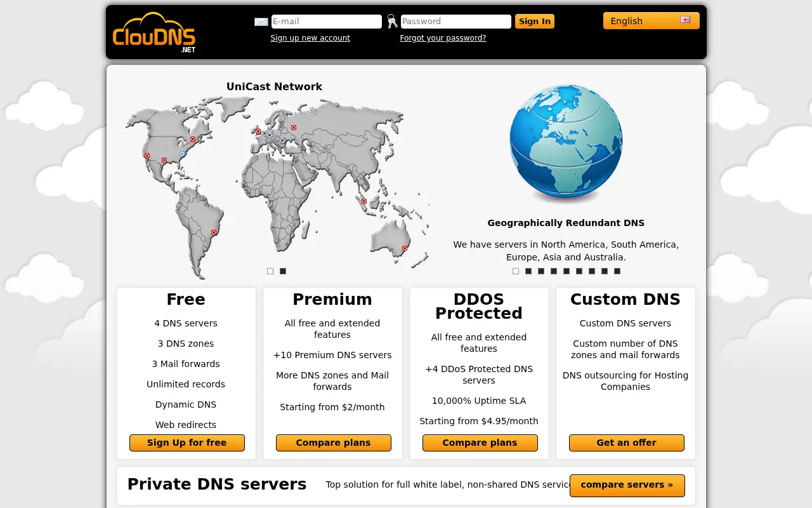Select the northeastern US server marker

193,139
